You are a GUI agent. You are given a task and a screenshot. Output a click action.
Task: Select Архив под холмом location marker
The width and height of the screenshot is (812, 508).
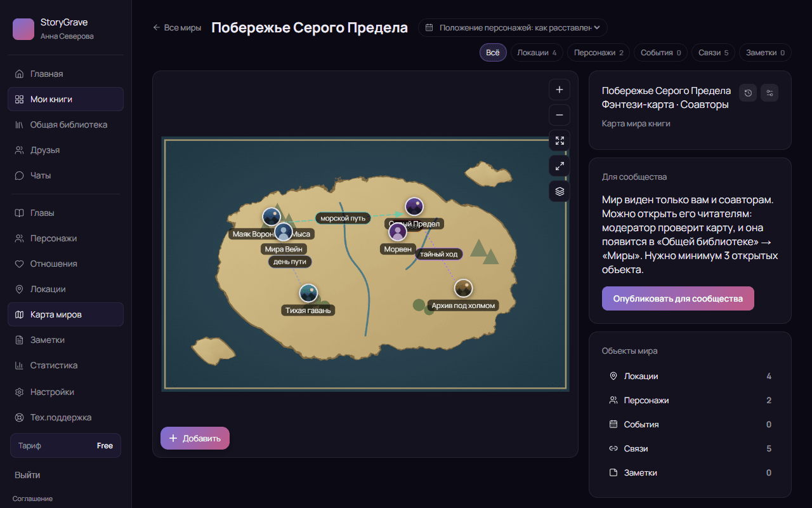click(464, 288)
